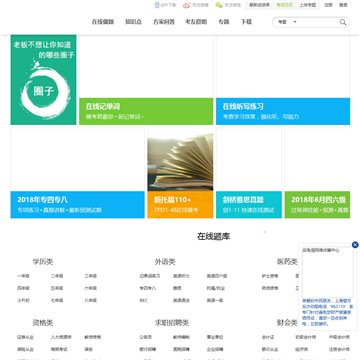Viewport: 360px width, 360px height.
Task: Select the 考试日历 tab
Action: (284, 5)
